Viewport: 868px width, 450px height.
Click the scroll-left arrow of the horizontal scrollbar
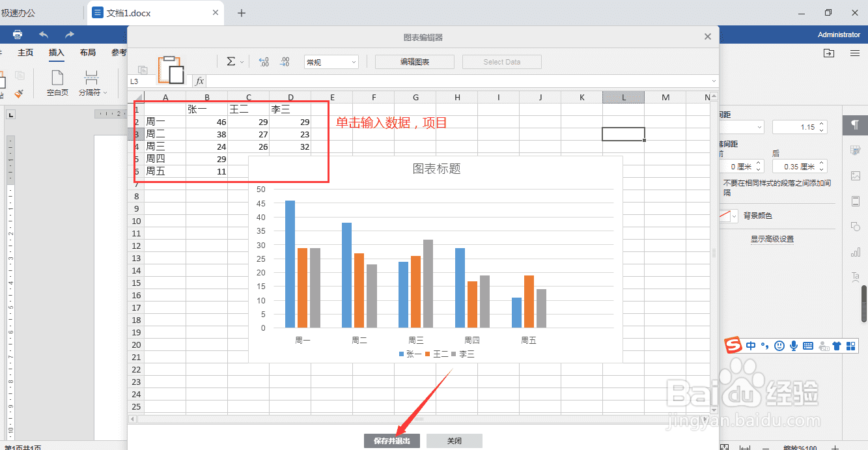[133, 419]
